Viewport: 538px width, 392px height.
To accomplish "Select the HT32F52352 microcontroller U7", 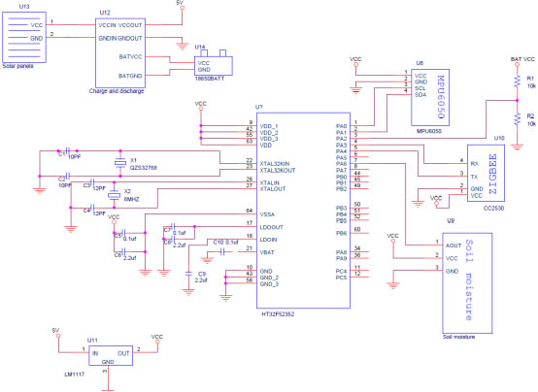I will click(x=303, y=211).
